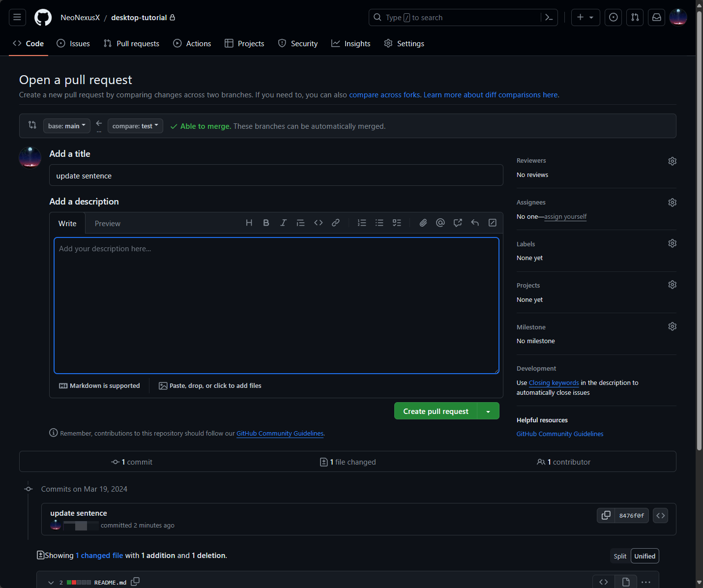Edit Projects with gear icon
Screen dimensions: 703x588
672,285
